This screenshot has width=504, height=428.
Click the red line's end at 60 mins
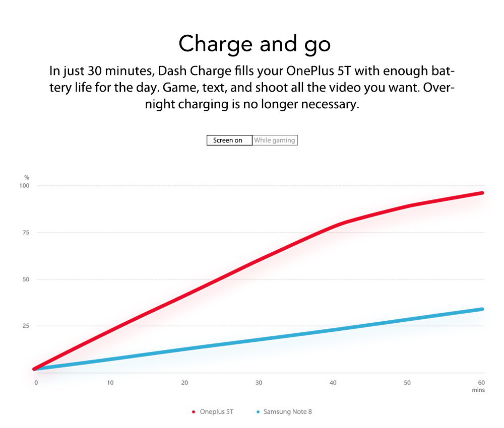pos(482,193)
